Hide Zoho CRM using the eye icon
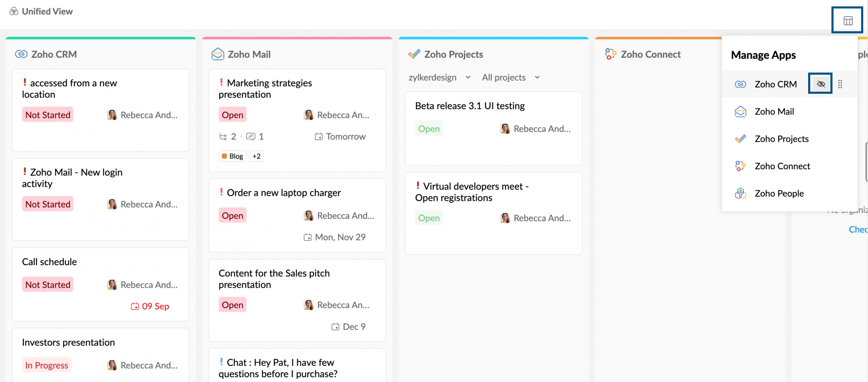 (x=820, y=84)
